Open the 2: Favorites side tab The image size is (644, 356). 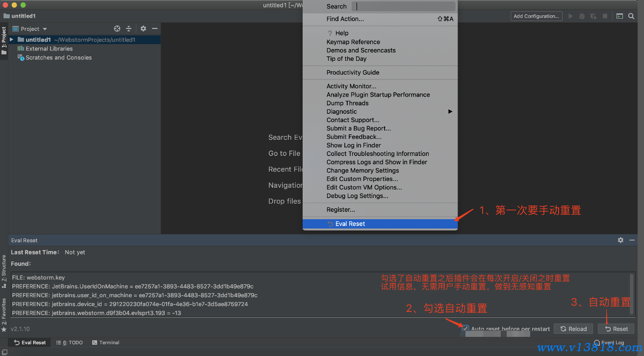click(4, 315)
